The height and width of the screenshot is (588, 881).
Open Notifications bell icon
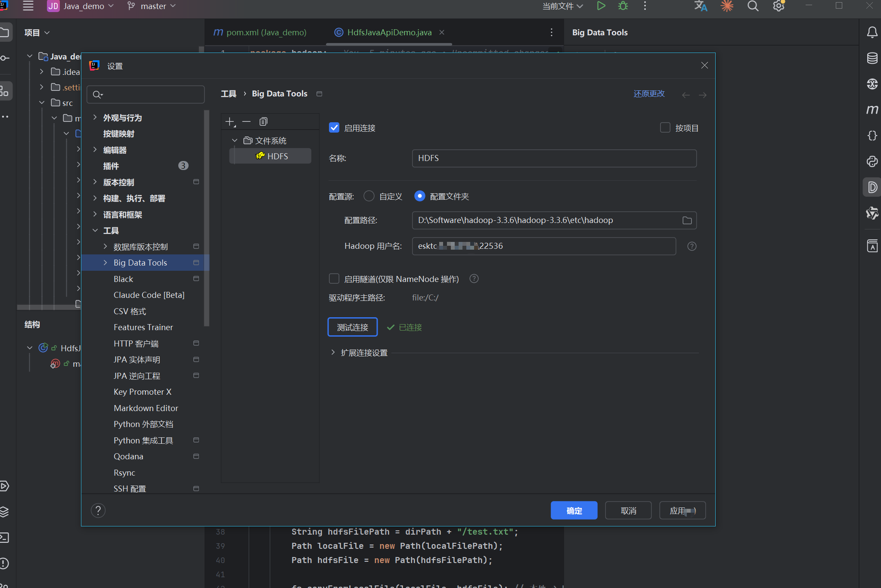(872, 32)
